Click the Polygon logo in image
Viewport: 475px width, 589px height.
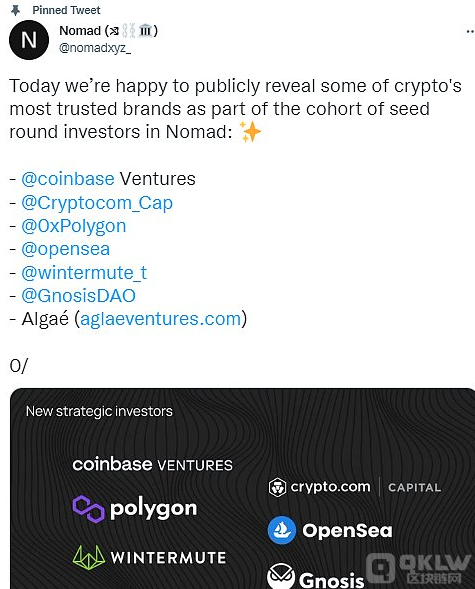(x=89, y=509)
